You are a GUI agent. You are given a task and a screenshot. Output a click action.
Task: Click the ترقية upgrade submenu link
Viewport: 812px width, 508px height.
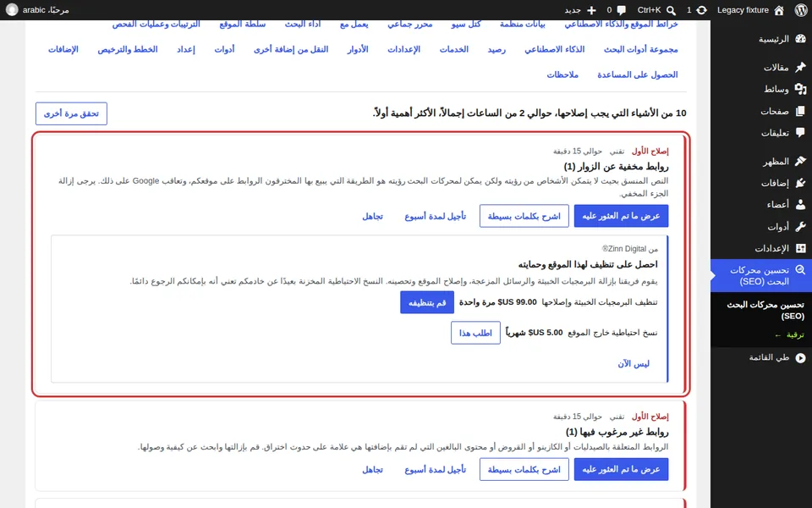click(789, 335)
